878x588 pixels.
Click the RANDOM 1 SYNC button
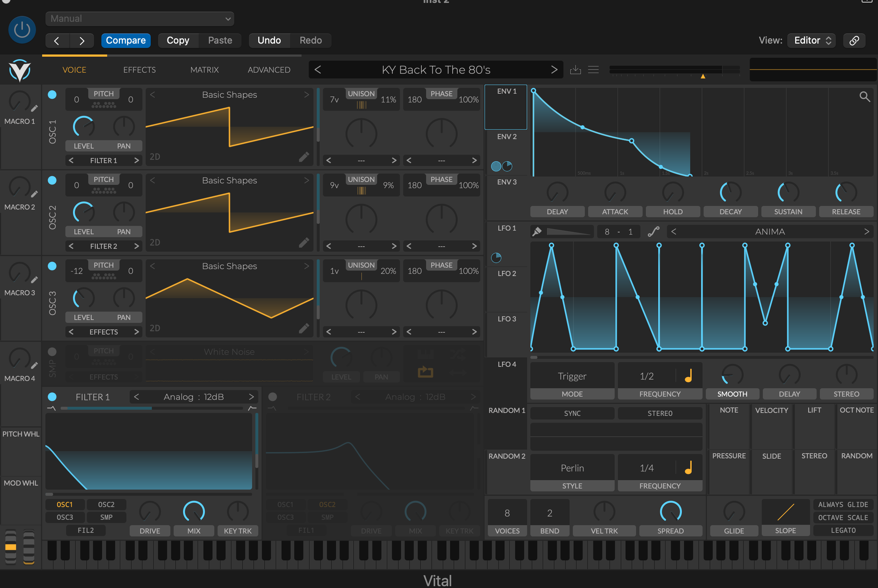coord(572,413)
